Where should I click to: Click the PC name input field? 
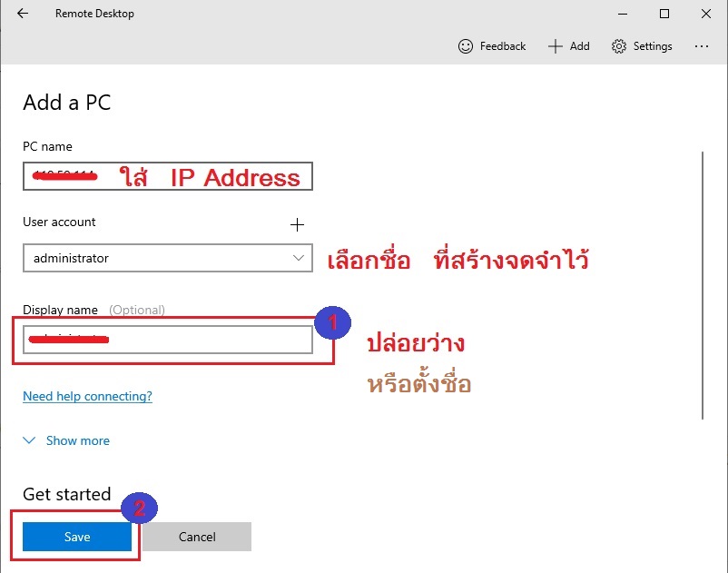click(x=167, y=176)
